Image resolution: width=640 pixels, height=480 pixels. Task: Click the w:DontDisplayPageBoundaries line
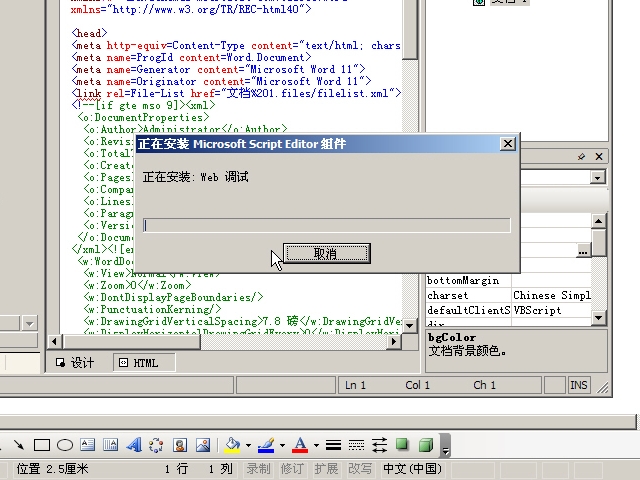pos(173,298)
